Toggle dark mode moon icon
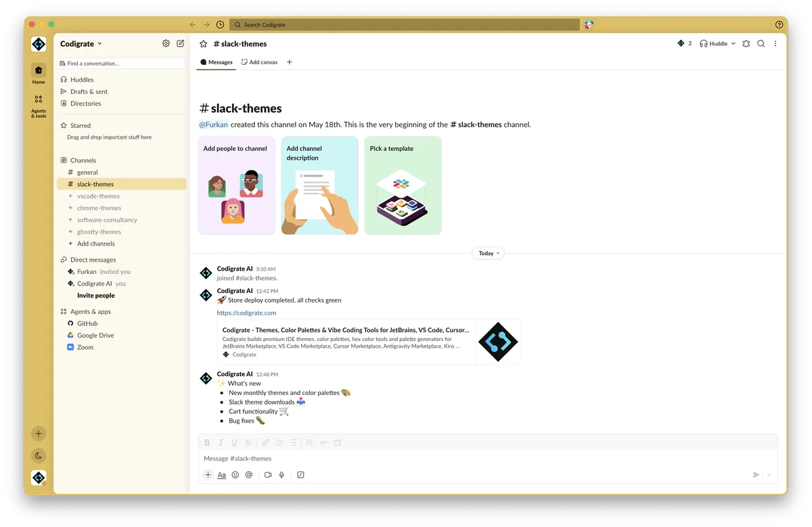Screen dimensions: 812x527 [x=39, y=455]
